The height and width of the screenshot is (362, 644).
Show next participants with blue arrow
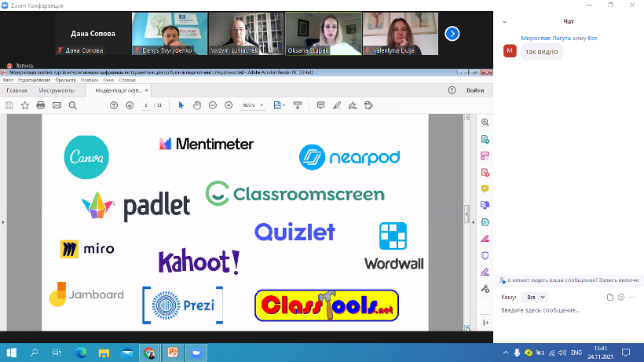pos(452,34)
